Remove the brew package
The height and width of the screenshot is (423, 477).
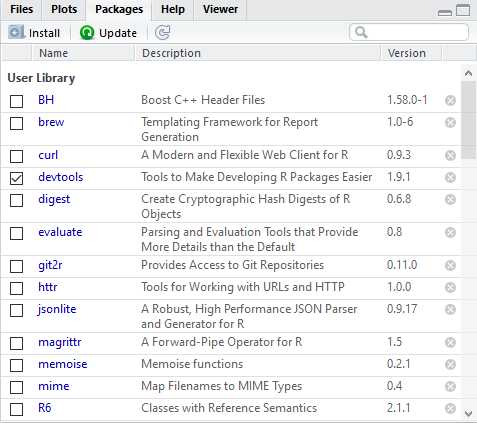point(450,122)
